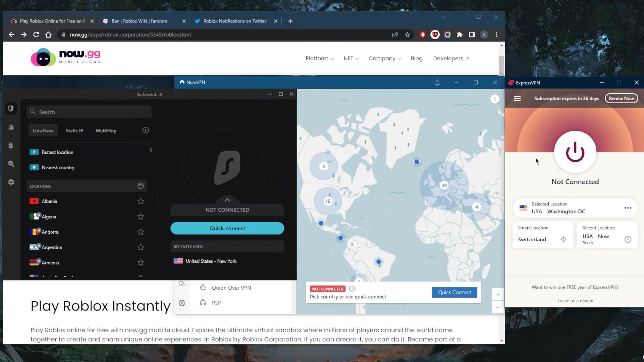Favorite Armenia with its star icon
Image resolution: width=644 pixels, height=362 pixels.
tap(141, 262)
